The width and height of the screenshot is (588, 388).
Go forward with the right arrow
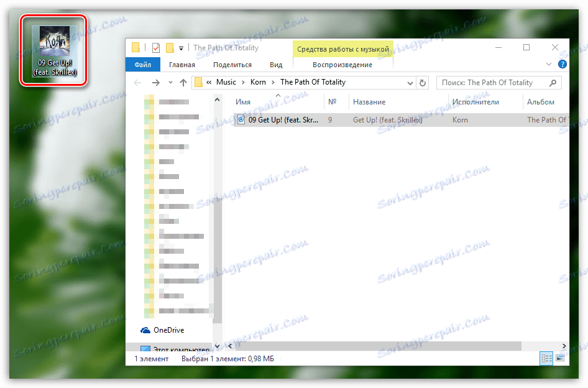156,83
